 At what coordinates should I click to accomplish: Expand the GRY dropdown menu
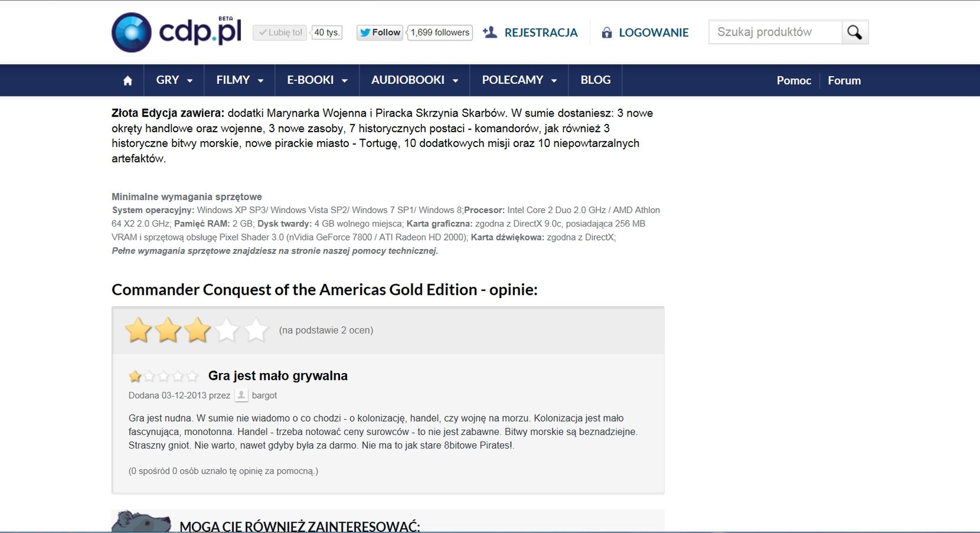tap(174, 80)
